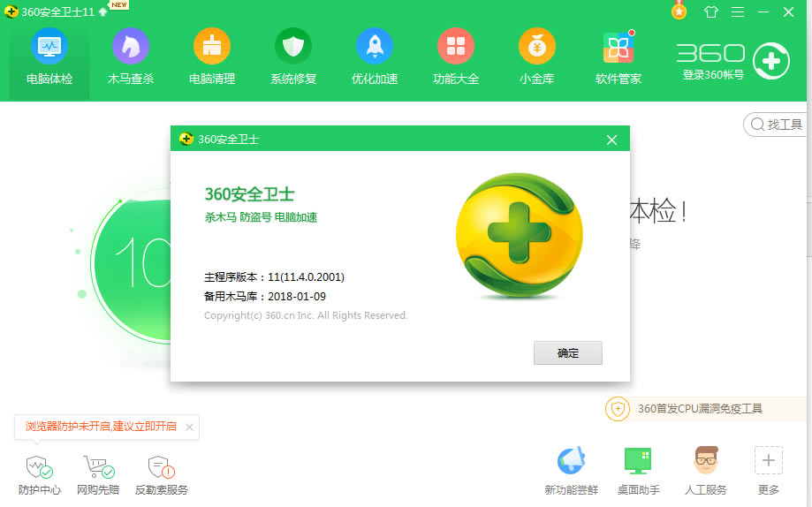Image resolution: width=812 pixels, height=507 pixels.
Task: Open 网购先赔 shopping cart icon
Action: point(98,475)
